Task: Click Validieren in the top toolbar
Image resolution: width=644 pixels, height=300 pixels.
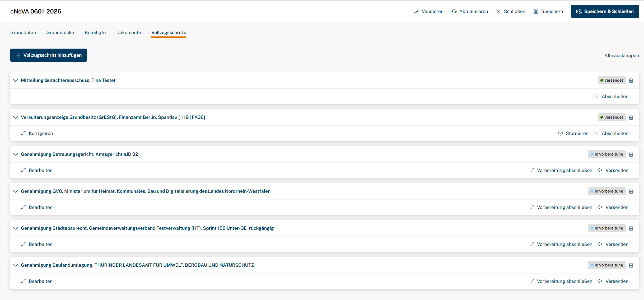Action: [x=429, y=11]
